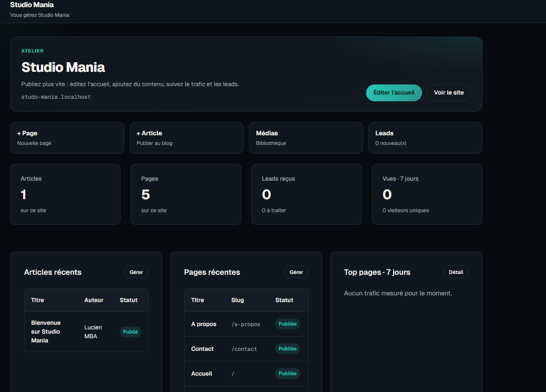The image size is (546, 392).
Task: Open Détail in Top pages panel
Action: tap(456, 272)
